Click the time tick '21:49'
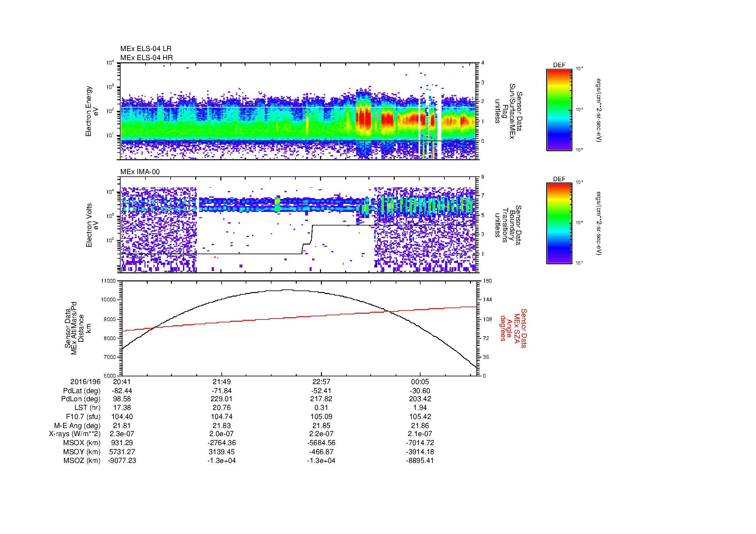756x534 pixels. coord(222,382)
